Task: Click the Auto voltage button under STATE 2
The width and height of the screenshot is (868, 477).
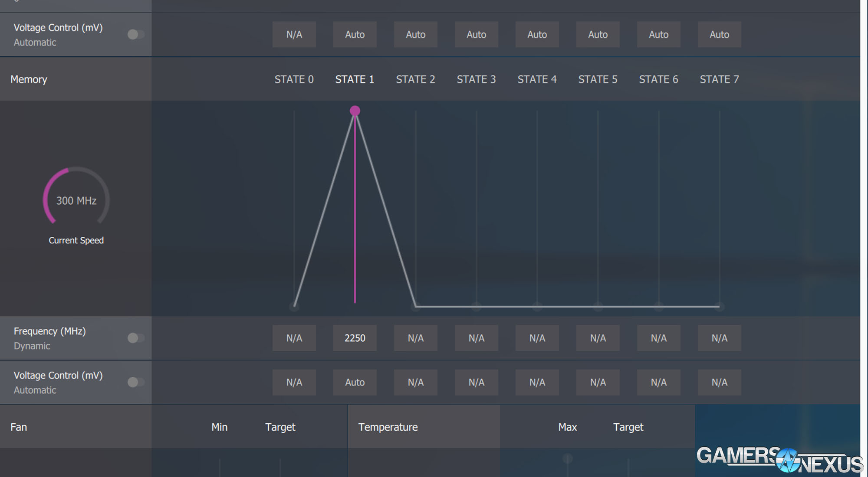Action: (415, 34)
